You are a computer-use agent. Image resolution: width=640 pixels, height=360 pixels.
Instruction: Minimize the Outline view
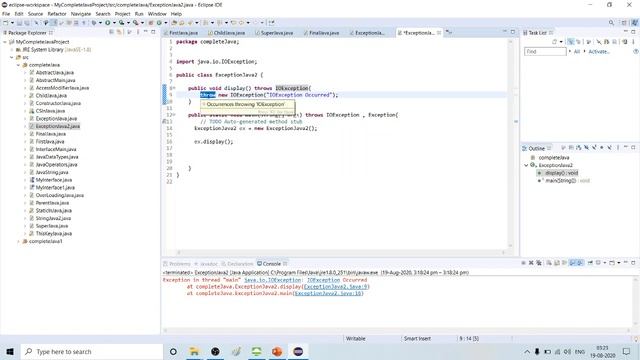tap(626, 147)
